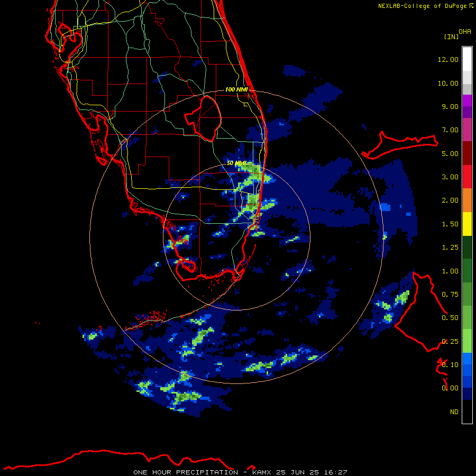Click the [IN] units label
Image resolution: width=476 pixels, height=476 pixels.
pyautogui.click(x=451, y=36)
